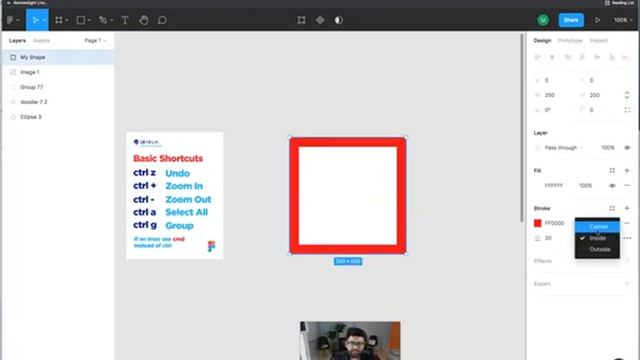This screenshot has width=640, height=360.
Task: Select the Pen tool
Action: pos(103,20)
